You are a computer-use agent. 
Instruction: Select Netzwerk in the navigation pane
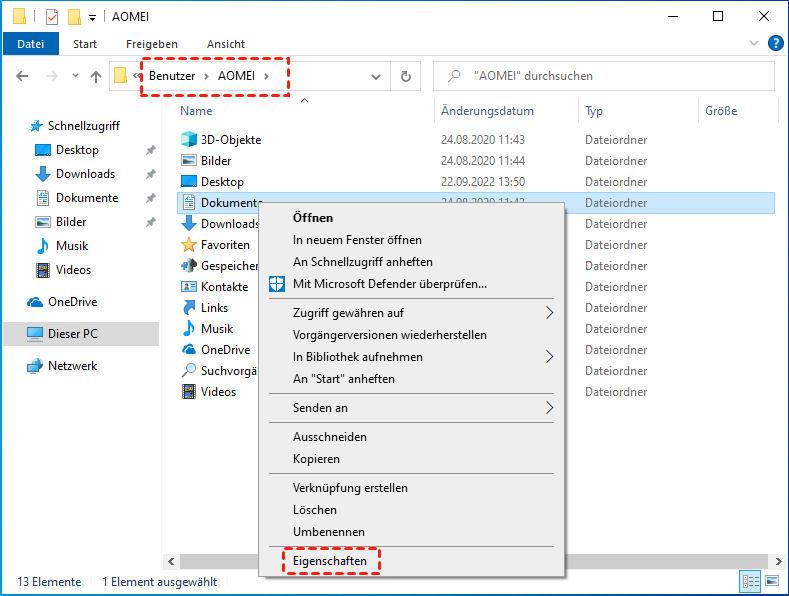62,366
